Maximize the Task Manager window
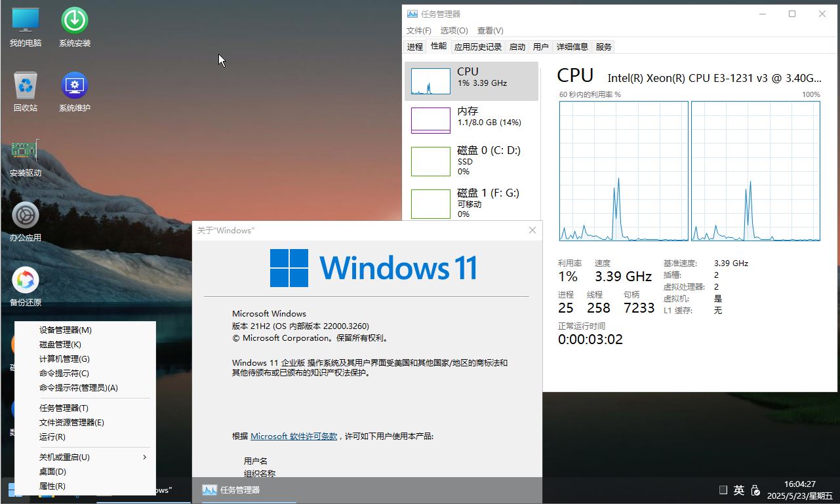Image resolution: width=840 pixels, height=504 pixels. (792, 14)
